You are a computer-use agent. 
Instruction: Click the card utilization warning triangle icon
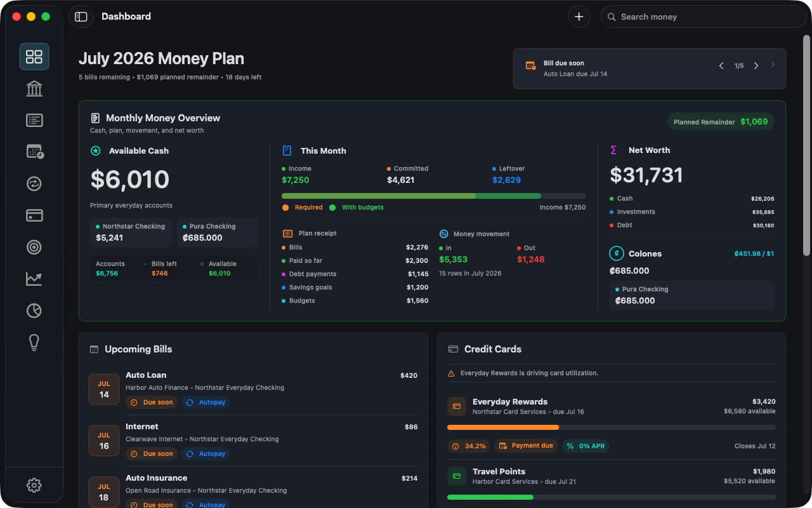[x=451, y=373]
